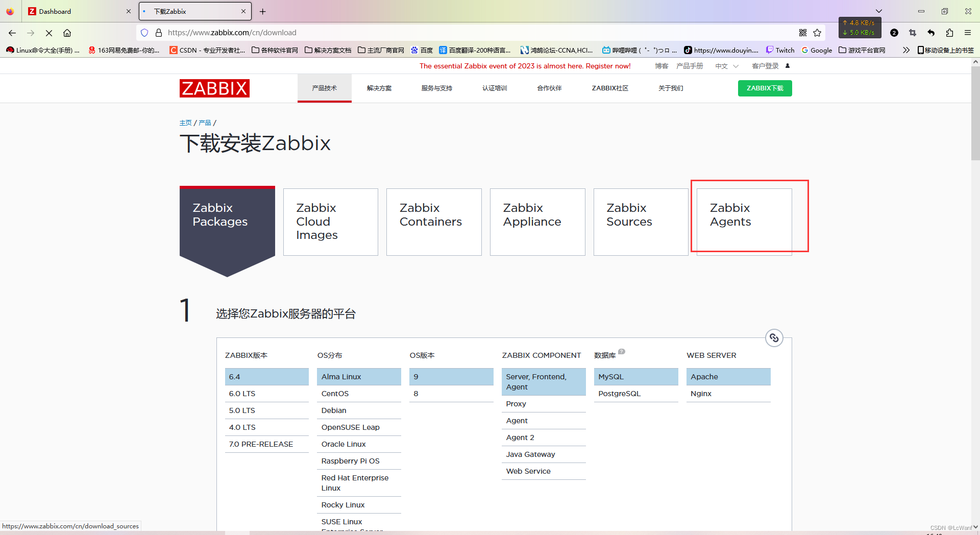Choose OS version 8
Screen dimensions: 980x535
pyautogui.click(x=451, y=394)
